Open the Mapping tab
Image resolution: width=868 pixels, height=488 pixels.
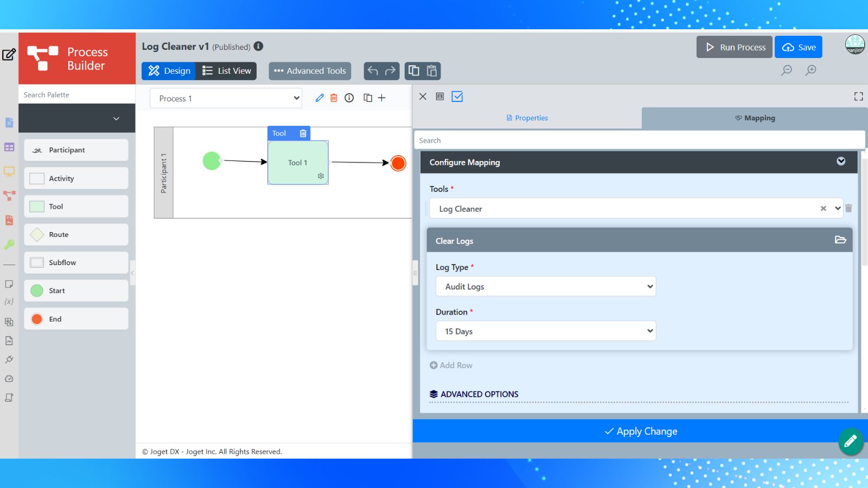click(x=755, y=118)
